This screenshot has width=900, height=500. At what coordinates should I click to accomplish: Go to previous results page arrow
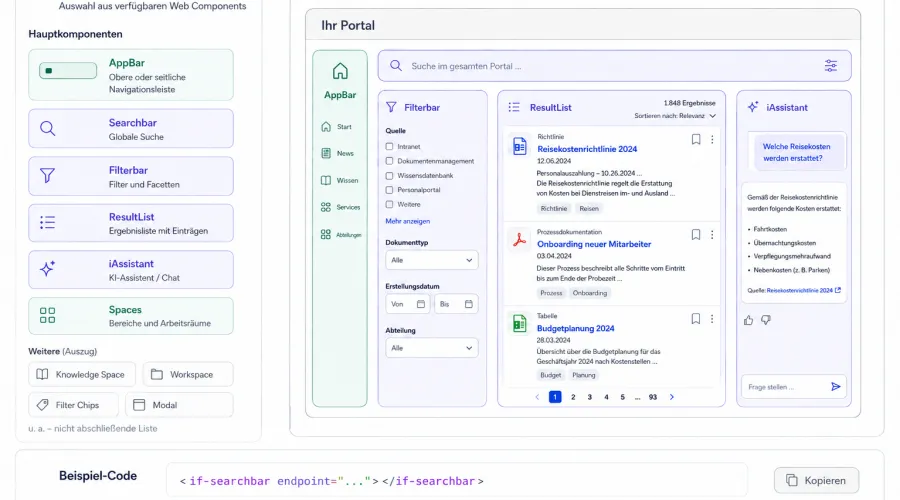coord(537,397)
